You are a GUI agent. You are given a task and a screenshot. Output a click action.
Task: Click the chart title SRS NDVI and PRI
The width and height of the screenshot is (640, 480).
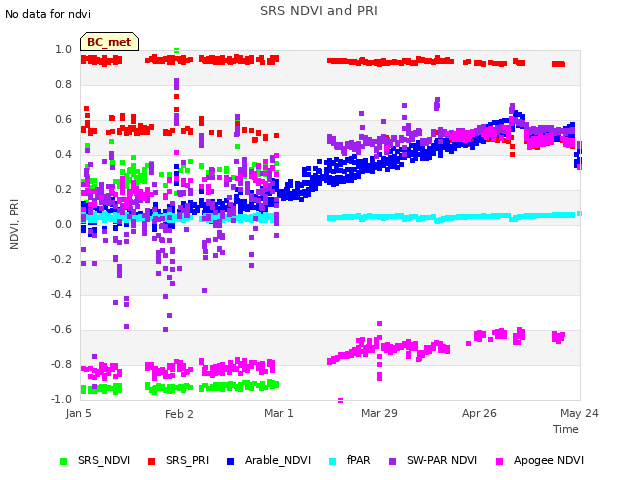[x=319, y=11]
